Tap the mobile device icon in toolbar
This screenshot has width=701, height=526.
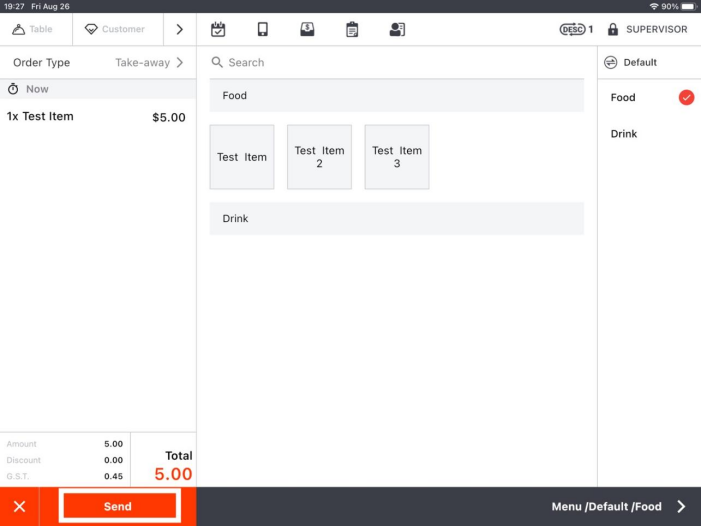pos(263,29)
